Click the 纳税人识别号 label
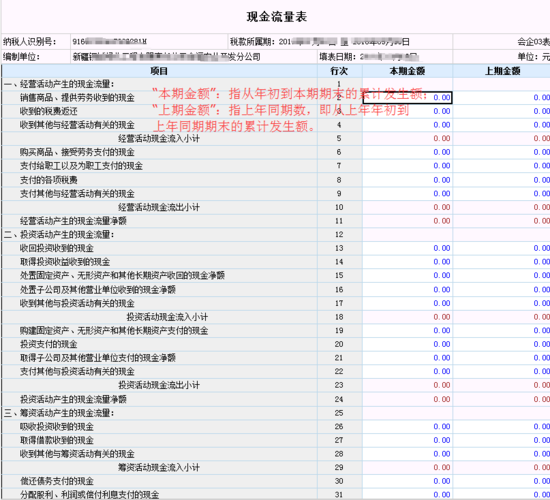 tap(29, 42)
